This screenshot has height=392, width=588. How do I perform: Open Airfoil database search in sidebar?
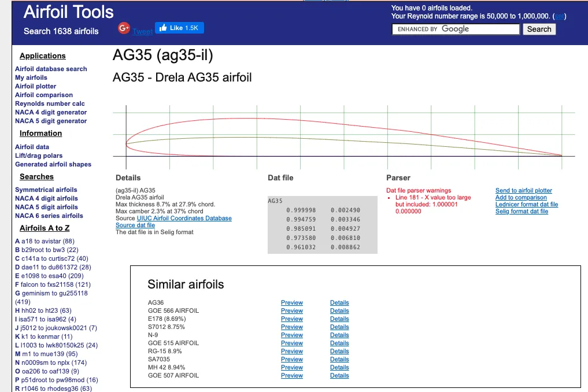tap(51, 69)
